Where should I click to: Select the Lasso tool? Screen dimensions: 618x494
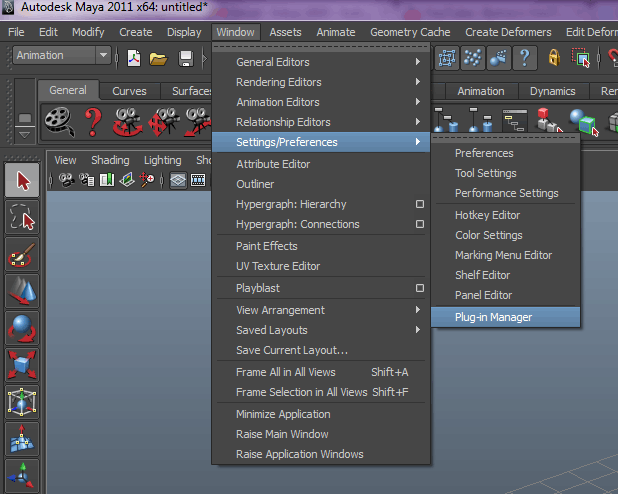point(22,217)
